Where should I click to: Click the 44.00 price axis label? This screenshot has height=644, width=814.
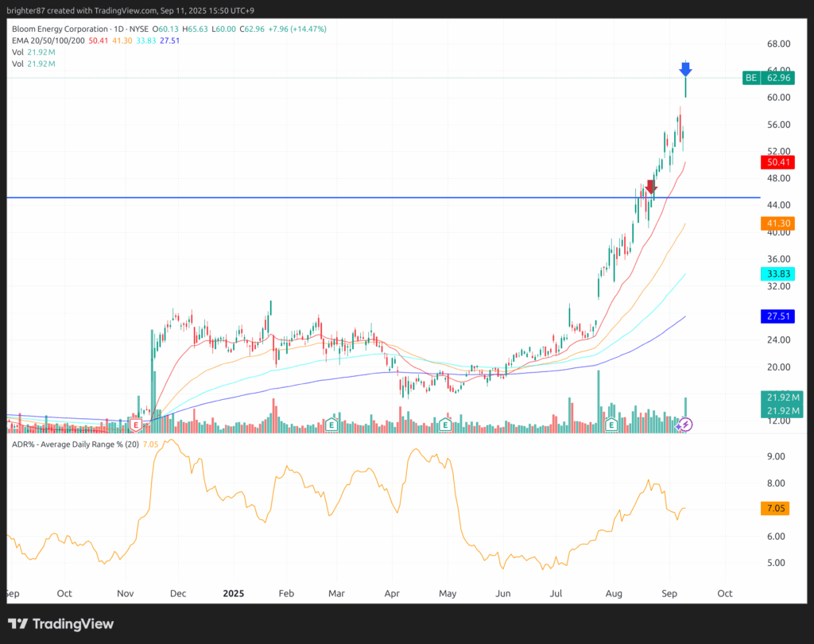tap(779, 205)
